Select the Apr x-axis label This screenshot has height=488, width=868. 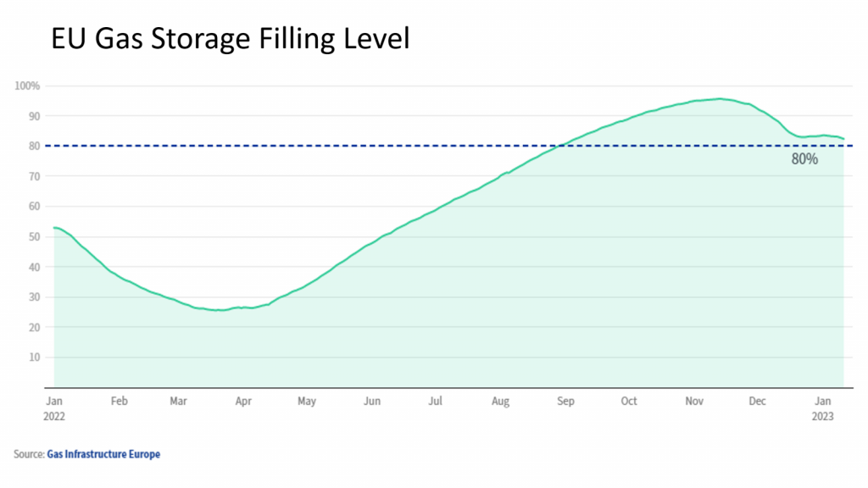coord(243,401)
